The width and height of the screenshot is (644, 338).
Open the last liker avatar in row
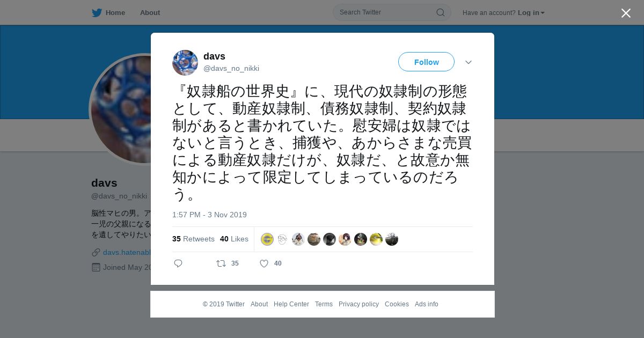click(x=392, y=239)
